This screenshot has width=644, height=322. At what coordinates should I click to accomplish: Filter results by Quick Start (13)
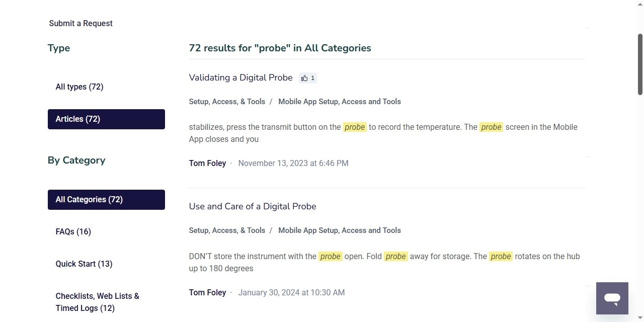pos(84,264)
